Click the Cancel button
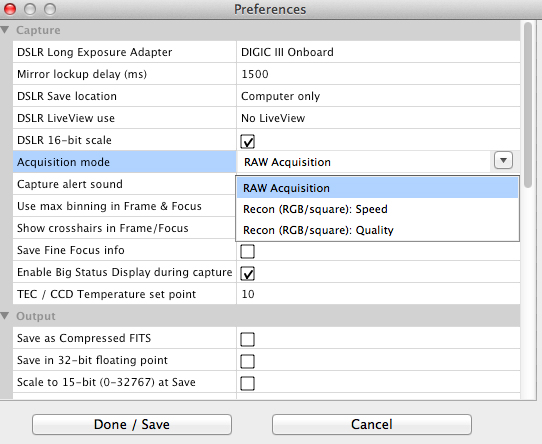 pos(372,424)
